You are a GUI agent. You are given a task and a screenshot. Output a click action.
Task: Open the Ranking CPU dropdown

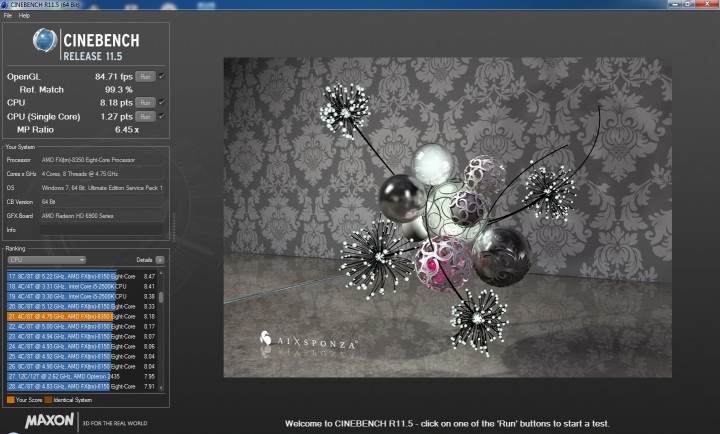pyautogui.click(x=46, y=260)
